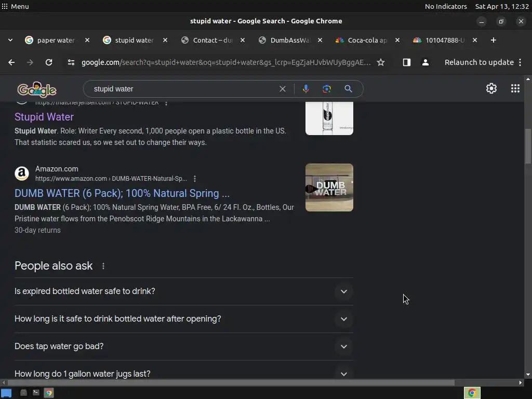This screenshot has width=532, height=399.
Task: Open the Dumb Water thumbnail image
Action: [x=329, y=188]
